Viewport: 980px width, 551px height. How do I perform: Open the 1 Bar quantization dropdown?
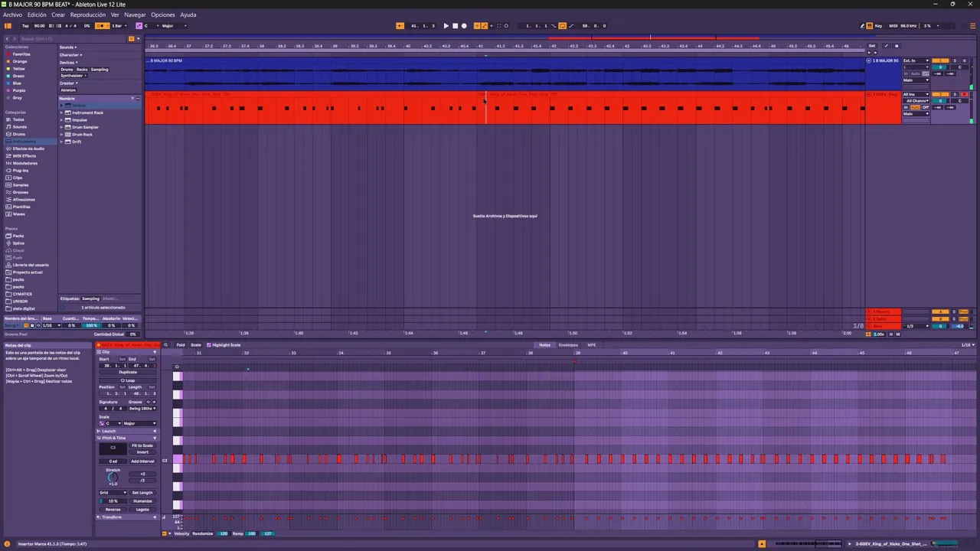click(119, 26)
